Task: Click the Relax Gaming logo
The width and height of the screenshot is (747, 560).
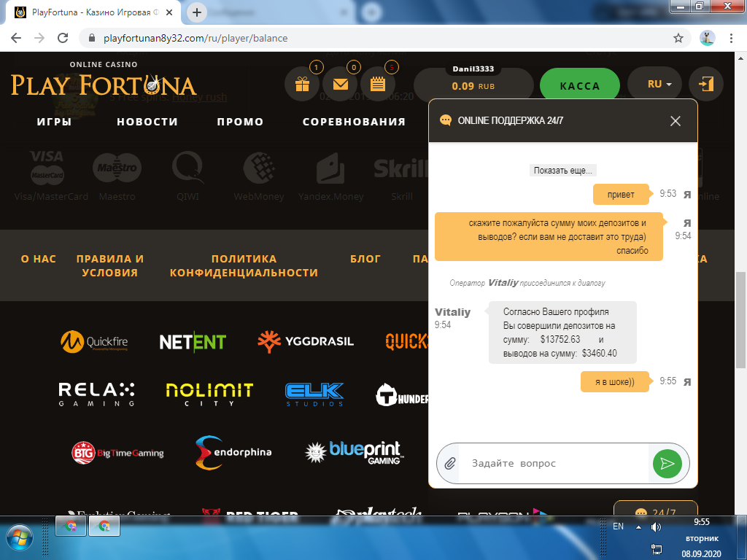Action: [x=97, y=394]
